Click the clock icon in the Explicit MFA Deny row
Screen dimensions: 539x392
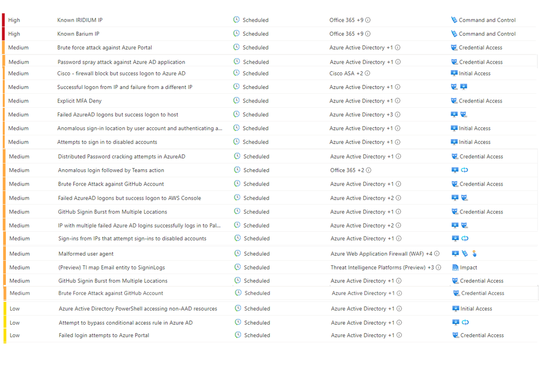coord(236,100)
